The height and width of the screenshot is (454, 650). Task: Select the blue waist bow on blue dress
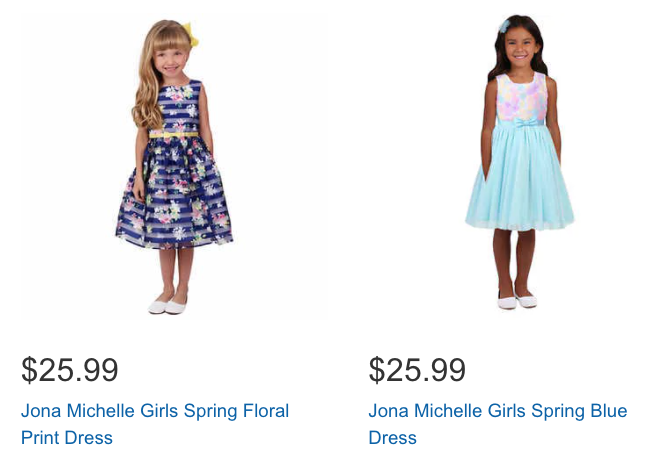(523, 123)
